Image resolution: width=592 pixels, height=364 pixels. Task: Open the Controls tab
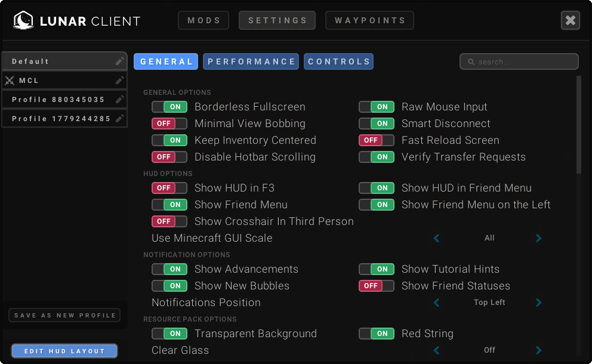[339, 61]
